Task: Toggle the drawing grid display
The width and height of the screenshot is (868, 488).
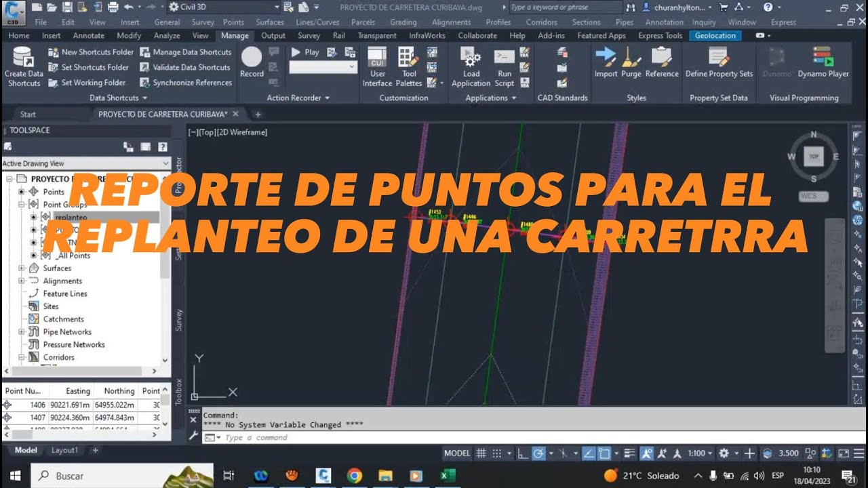Action: pyautogui.click(x=481, y=453)
